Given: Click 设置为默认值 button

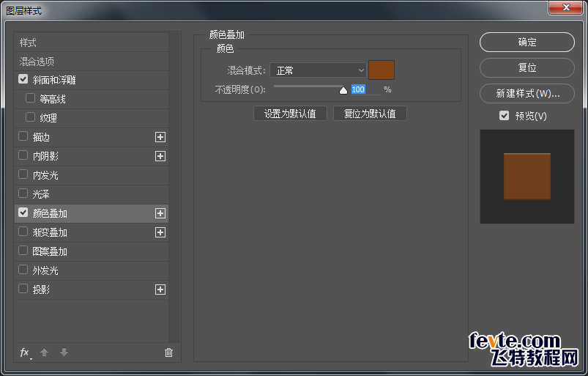Looking at the screenshot, I should [x=290, y=114].
